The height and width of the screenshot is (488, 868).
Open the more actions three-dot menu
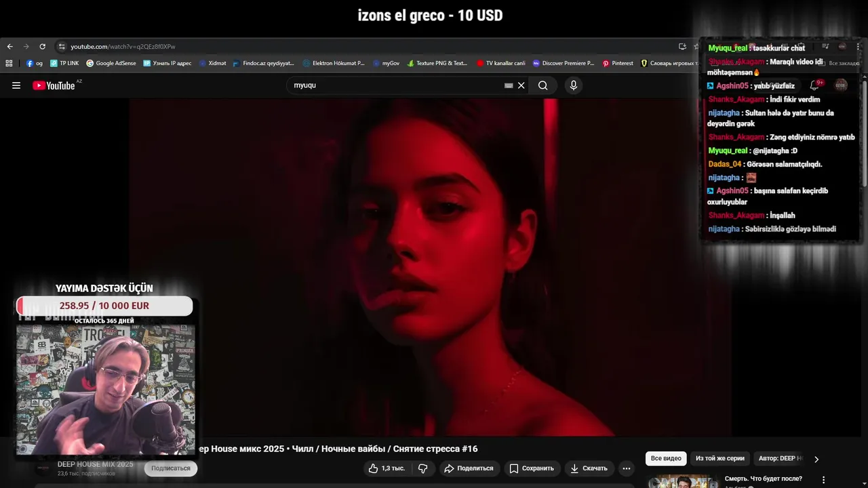627,468
